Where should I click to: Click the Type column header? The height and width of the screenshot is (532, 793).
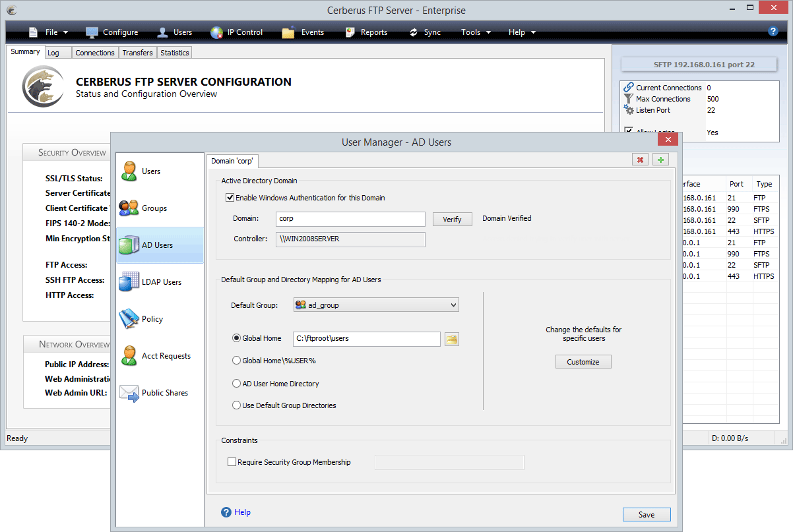[x=765, y=184]
